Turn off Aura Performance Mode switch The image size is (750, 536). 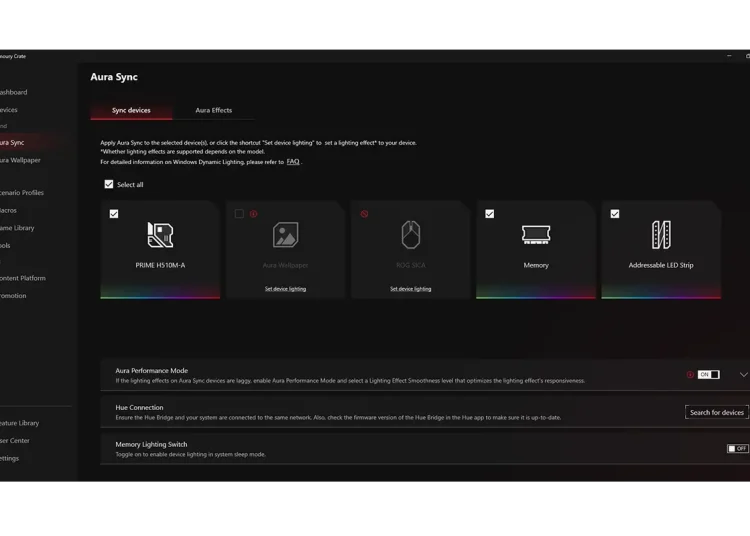[708, 374]
